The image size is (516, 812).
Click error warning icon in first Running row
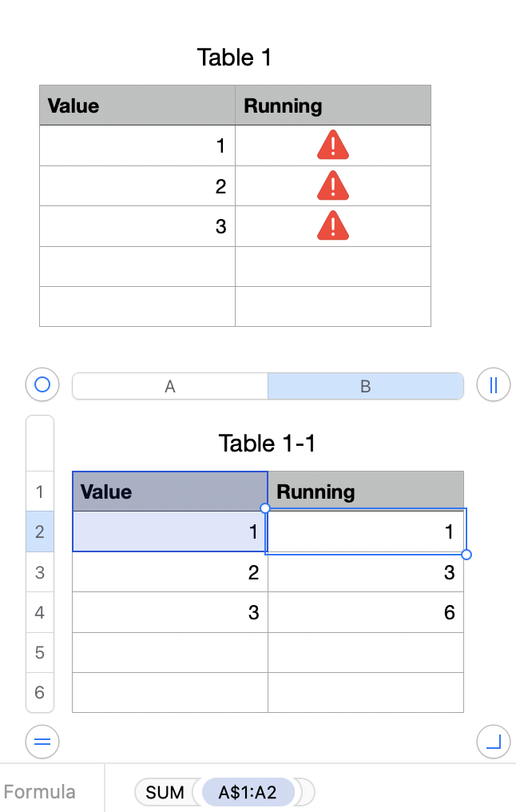tap(333, 146)
